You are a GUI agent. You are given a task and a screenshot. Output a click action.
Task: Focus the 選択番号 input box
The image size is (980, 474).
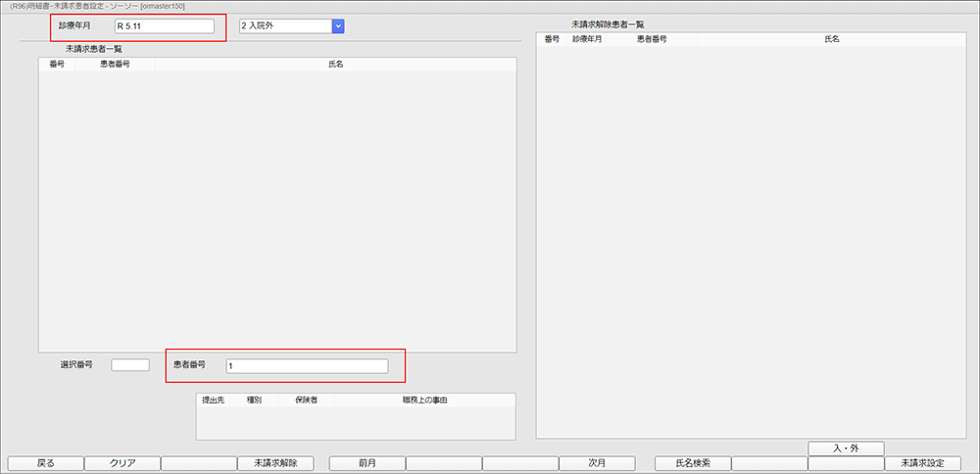pyautogui.click(x=130, y=365)
